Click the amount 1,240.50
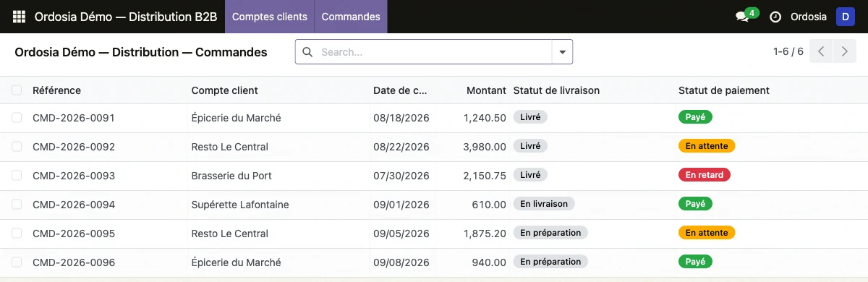Screen dimensions: 868x282 (485, 118)
